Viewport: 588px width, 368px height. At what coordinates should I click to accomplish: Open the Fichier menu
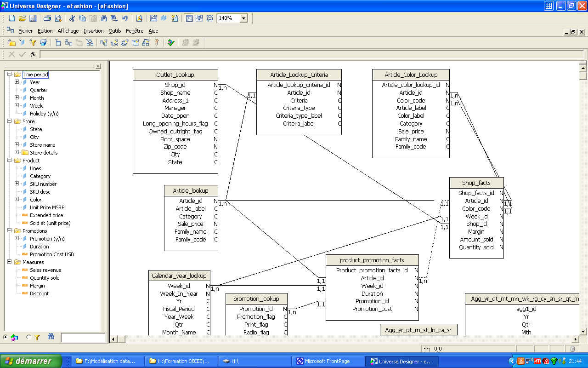[x=26, y=31]
